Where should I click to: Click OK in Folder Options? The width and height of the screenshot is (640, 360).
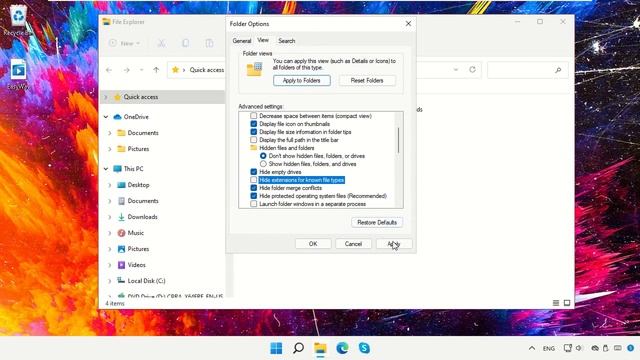point(313,244)
